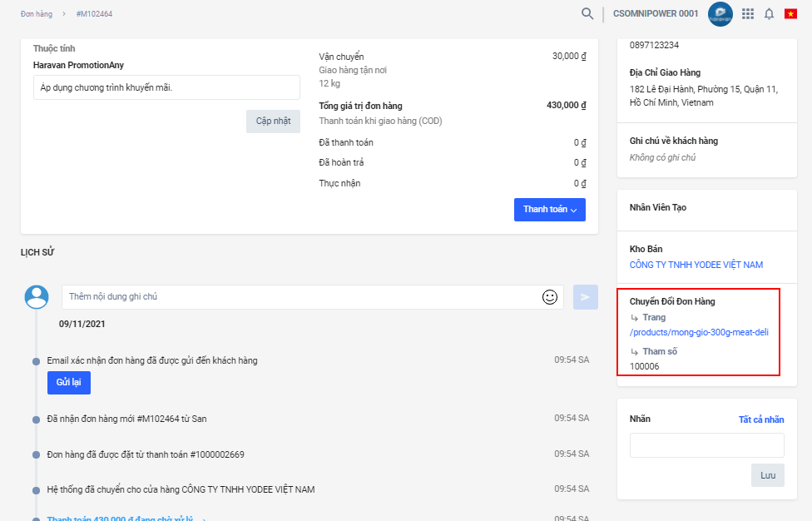Open the Tất cả nhãn link

[760, 419]
